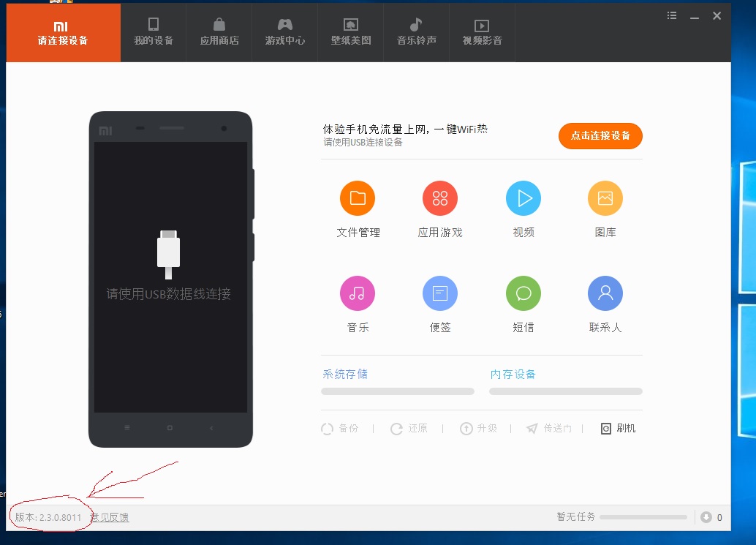Open the 视频 video play icon
756x545 pixels.
(523, 198)
